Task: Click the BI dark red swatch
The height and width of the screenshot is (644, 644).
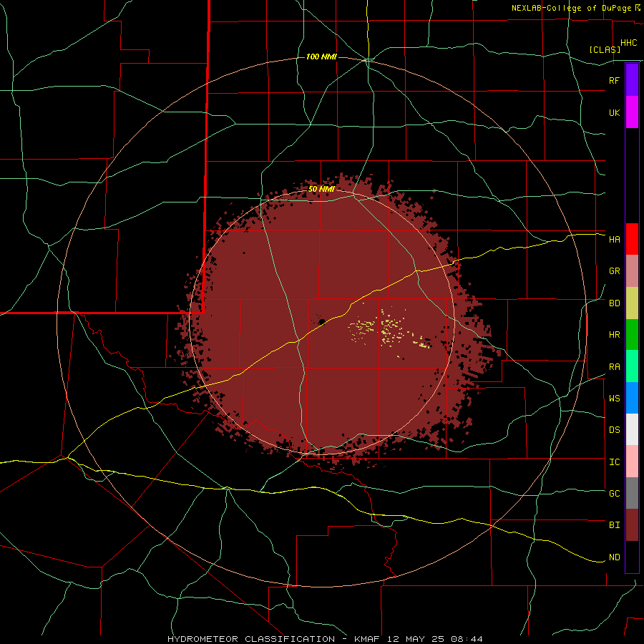Action: click(x=632, y=525)
